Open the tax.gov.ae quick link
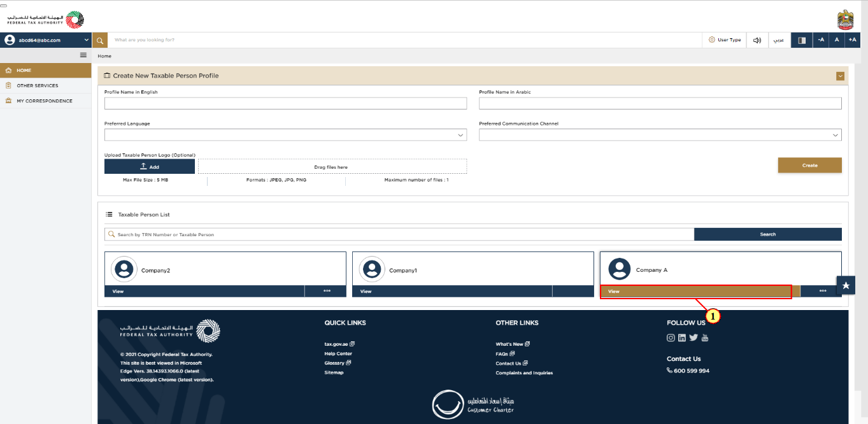 pyautogui.click(x=339, y=344)
